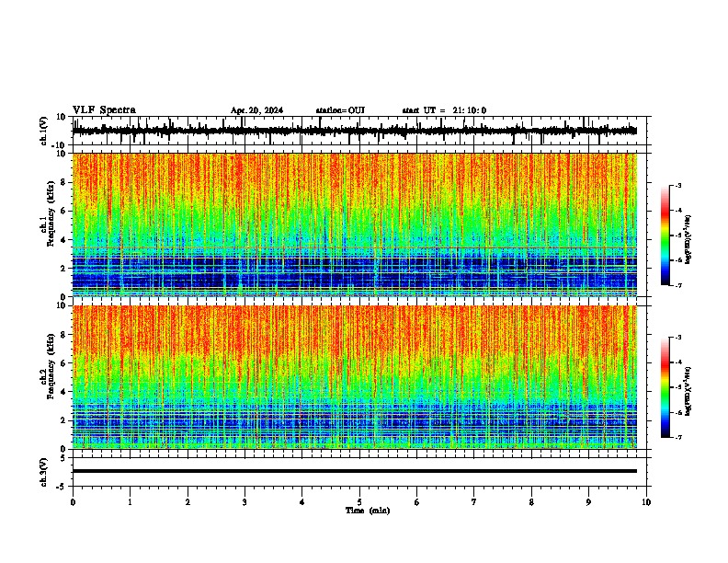Click inside the ch.1 spectrogram panel
Viewport: 728px width, 563px height.
pos(355,224)
